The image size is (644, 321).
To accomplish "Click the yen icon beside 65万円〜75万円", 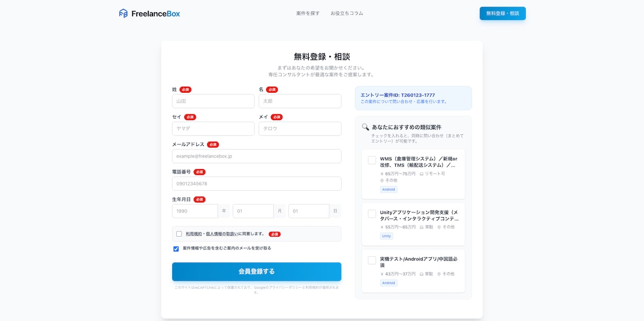I will point(382,173).
